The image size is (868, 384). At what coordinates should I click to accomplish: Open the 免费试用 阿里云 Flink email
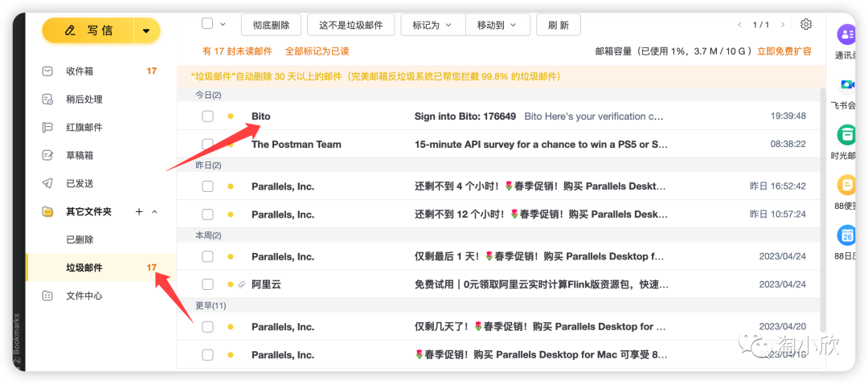click(x=542, y=284)
